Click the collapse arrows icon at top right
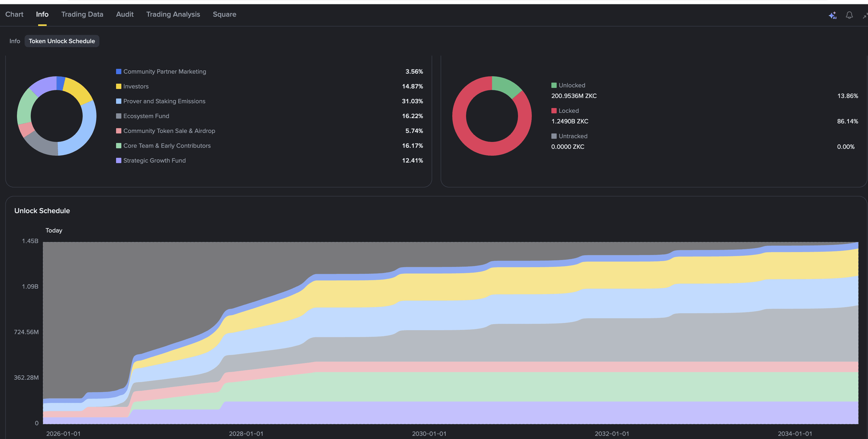 pos(865,15)
